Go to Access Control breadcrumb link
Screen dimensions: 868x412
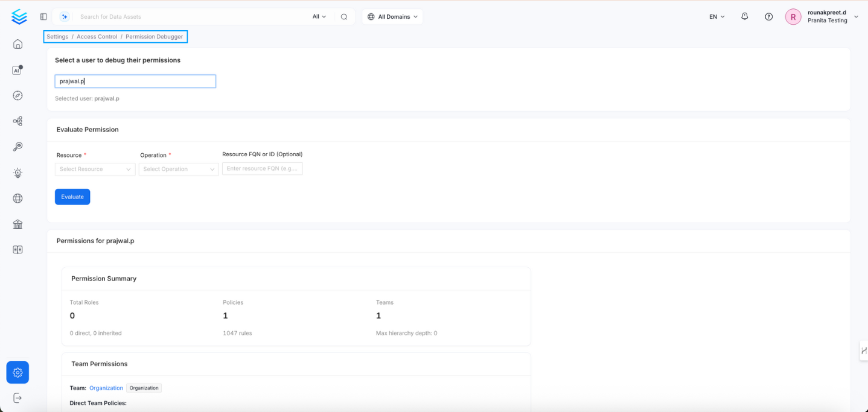pyautogui.click(x=97, y=36)
